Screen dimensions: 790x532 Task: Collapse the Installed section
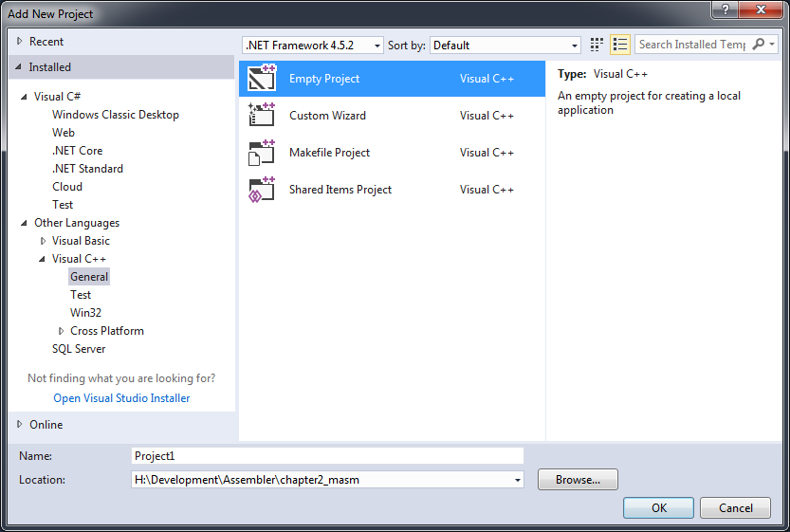point(19,66)
